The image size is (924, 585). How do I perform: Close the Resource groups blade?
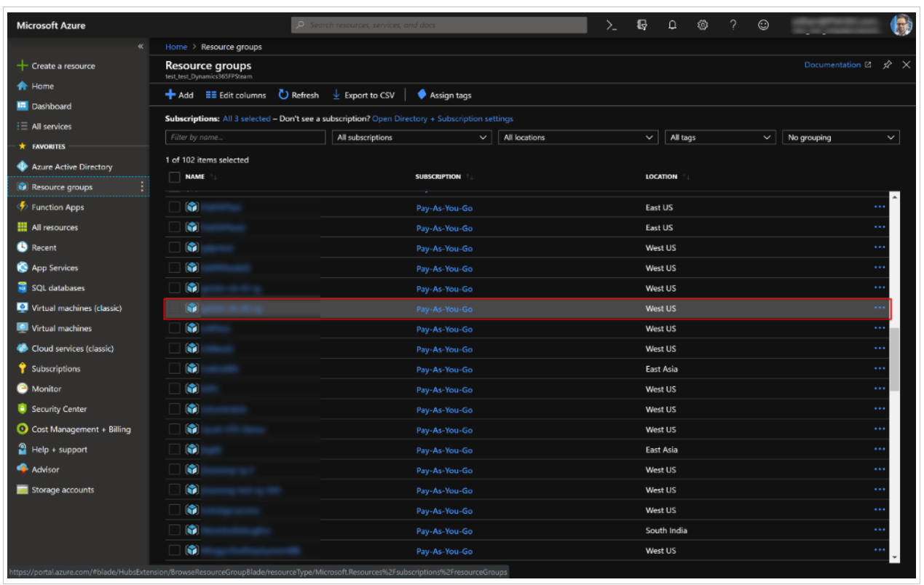pyautogui.click(x=906, y=65)
